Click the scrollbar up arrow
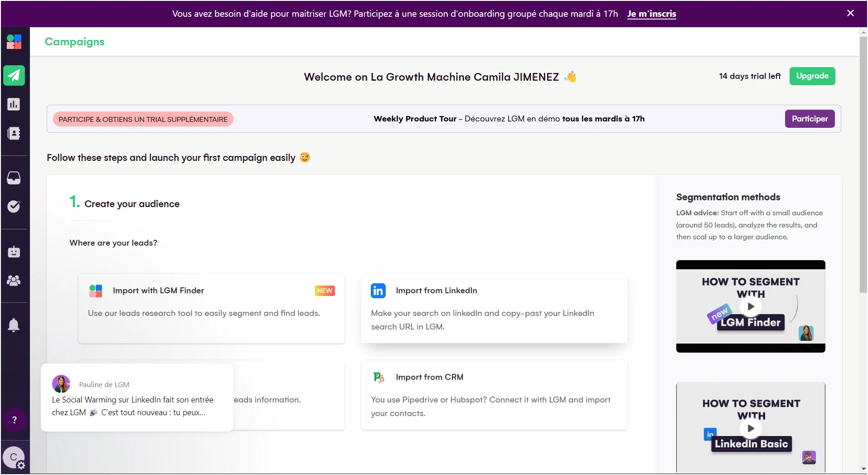The image size is (868, 475). (863, 32)
